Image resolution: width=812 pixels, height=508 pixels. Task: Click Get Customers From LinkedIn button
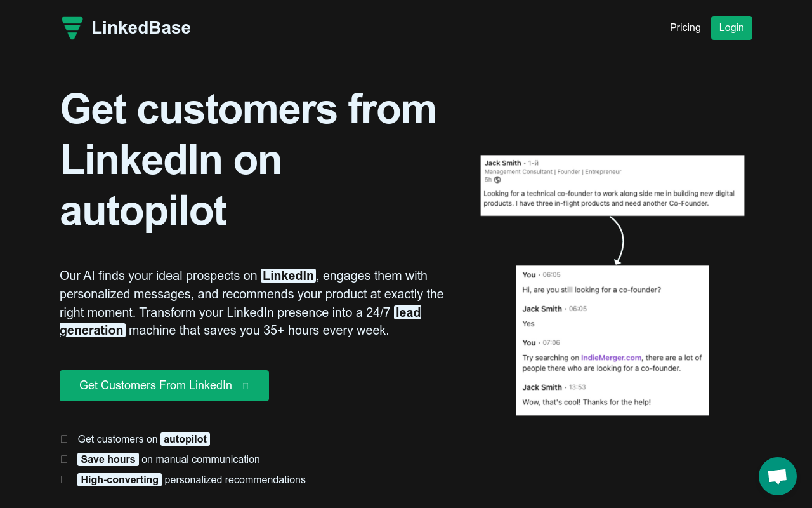(164, 385)
